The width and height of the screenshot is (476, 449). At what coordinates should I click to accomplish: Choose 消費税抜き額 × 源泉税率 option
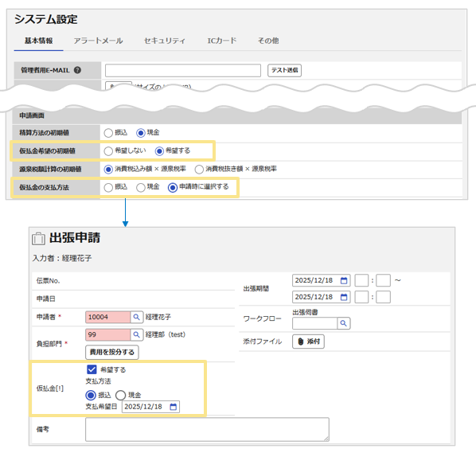coord(199,170)
